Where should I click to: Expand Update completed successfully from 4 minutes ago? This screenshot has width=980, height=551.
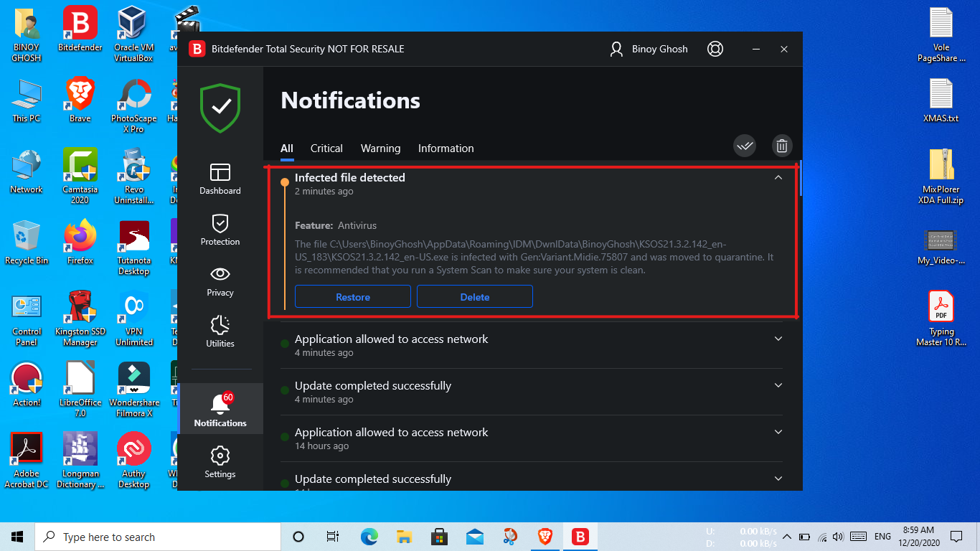778,385
